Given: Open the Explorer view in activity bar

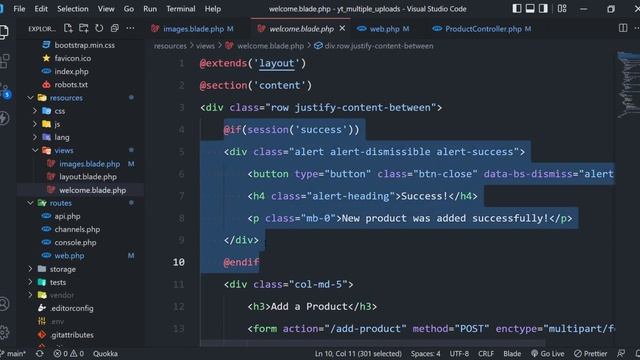Looking at the screenshot, I should [x=4, y=32].
